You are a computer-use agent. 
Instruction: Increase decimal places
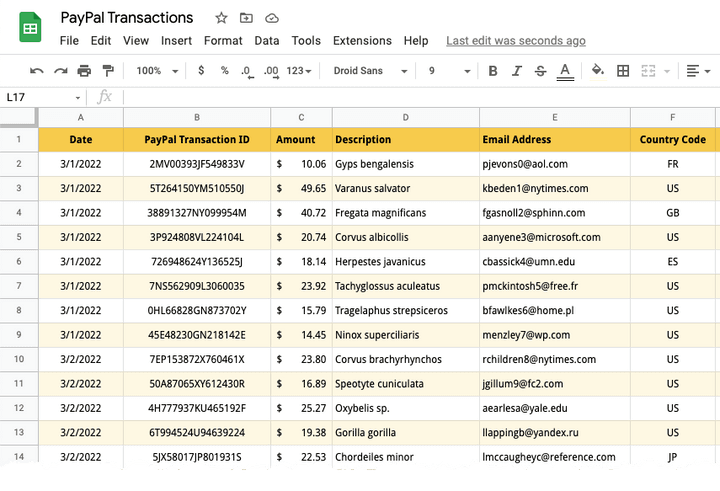click(271, 72)
